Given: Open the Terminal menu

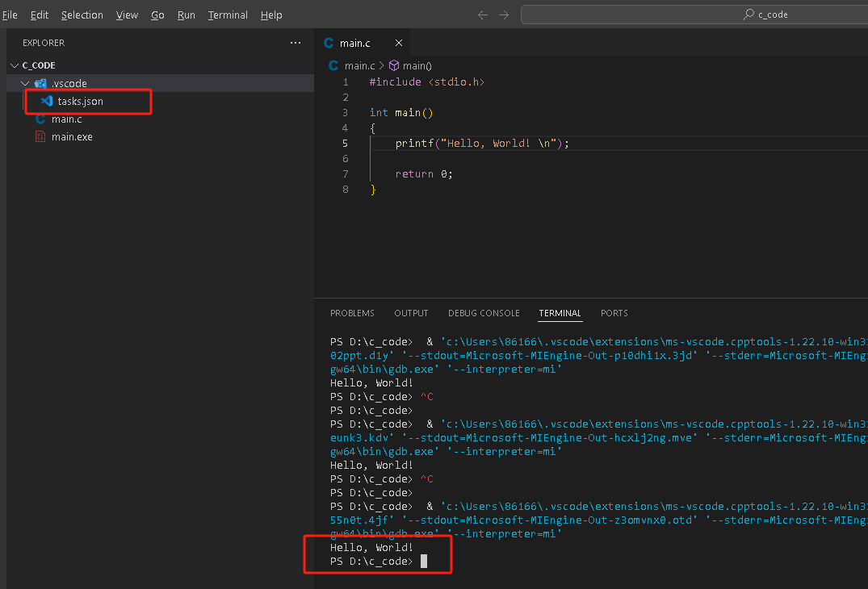Looking at the screenshot, I should (228, 15).
